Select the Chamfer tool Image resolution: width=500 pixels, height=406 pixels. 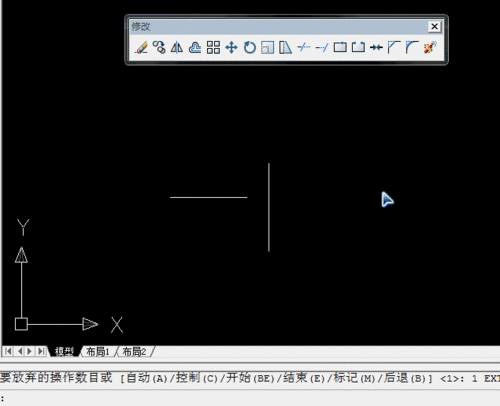click(394, 47)
